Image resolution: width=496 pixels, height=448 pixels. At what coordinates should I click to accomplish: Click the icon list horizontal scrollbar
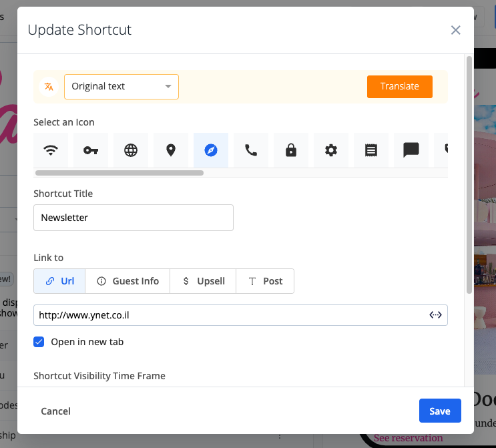[119, 172]
